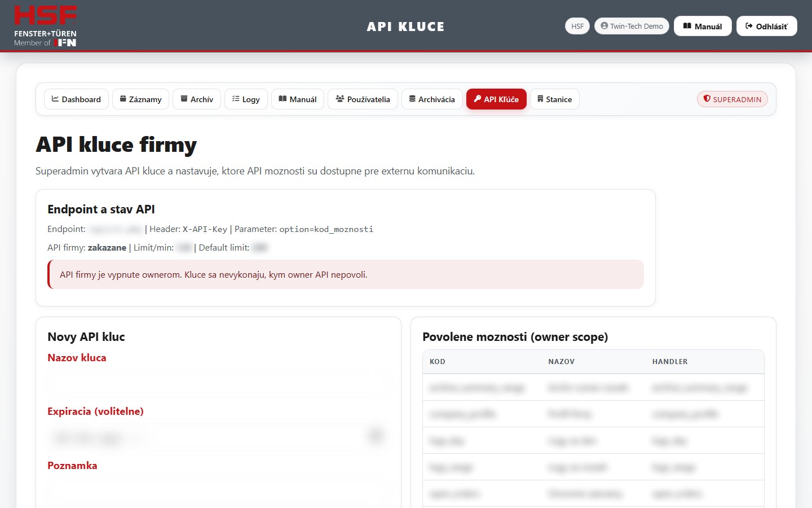
Task: Click the 'Endpoint a stav API' heading
Action: pos(101,209)
